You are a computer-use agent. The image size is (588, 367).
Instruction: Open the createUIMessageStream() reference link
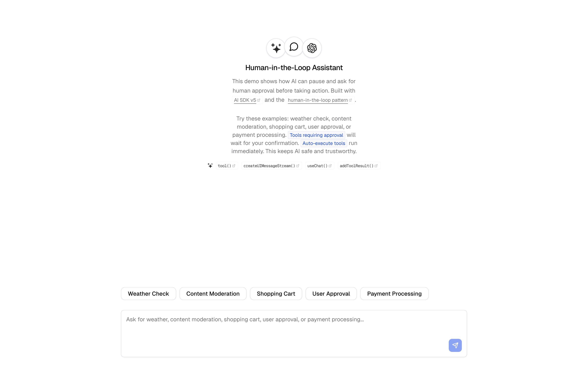[271, 166]
